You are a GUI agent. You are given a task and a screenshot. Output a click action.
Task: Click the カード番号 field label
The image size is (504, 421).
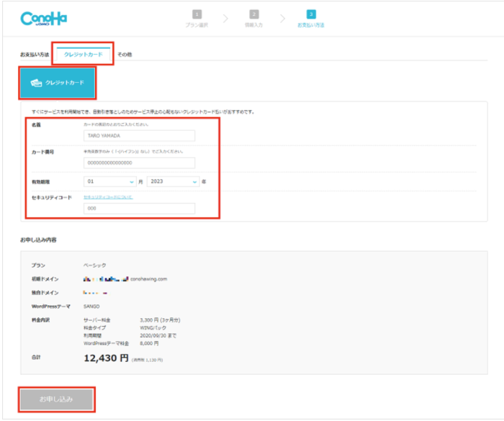(x=42, y=152)
